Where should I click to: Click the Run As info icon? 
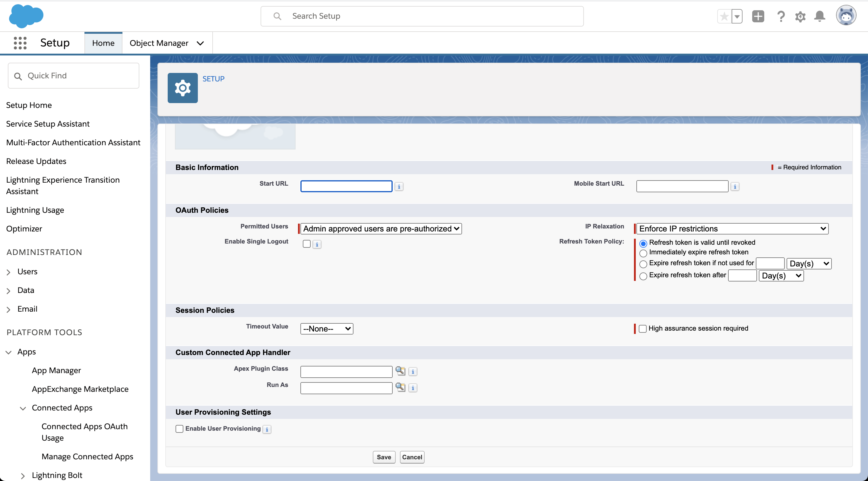pos(413,388)
